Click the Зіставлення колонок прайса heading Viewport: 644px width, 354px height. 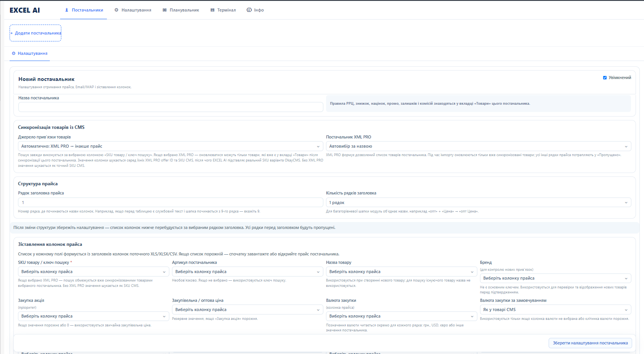(50, 244)
